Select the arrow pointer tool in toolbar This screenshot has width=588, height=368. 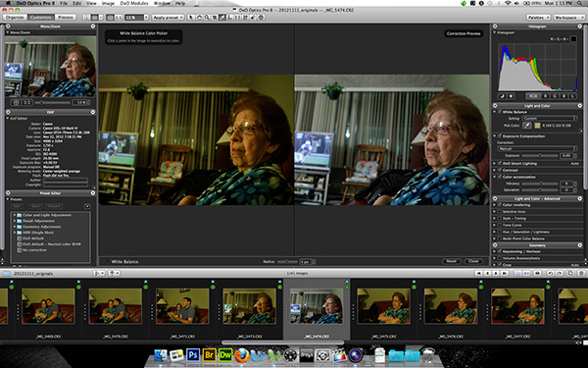click(191, 18)
